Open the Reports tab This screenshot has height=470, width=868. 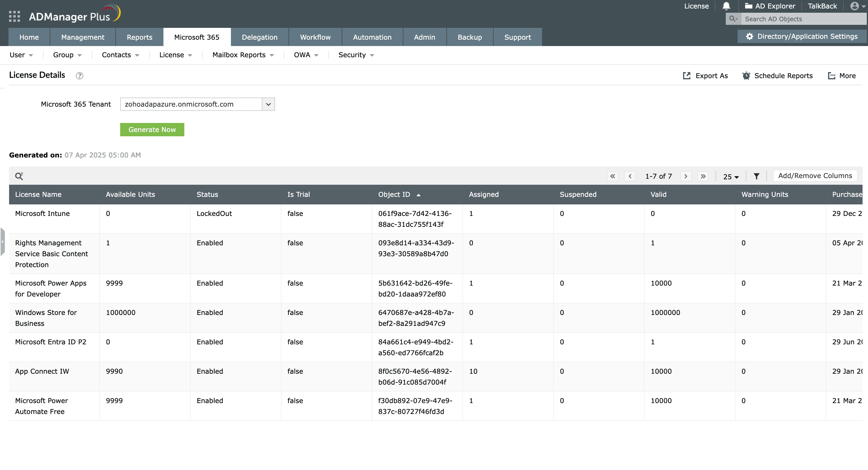(139, 37)
